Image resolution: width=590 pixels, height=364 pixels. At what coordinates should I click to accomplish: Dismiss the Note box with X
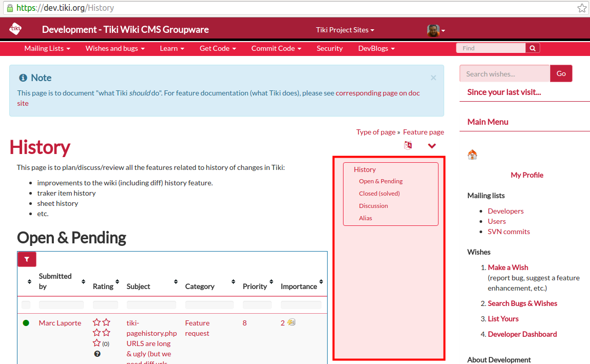(x=433, y=78)
